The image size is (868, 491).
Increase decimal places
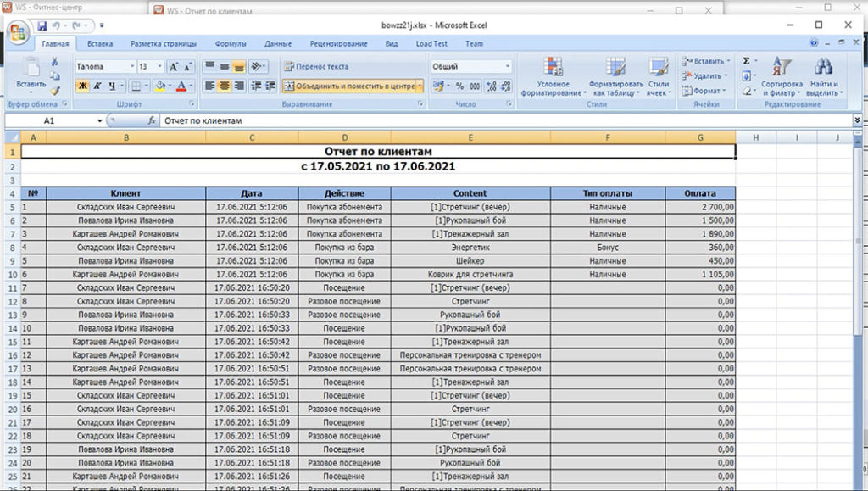[491, 86]
